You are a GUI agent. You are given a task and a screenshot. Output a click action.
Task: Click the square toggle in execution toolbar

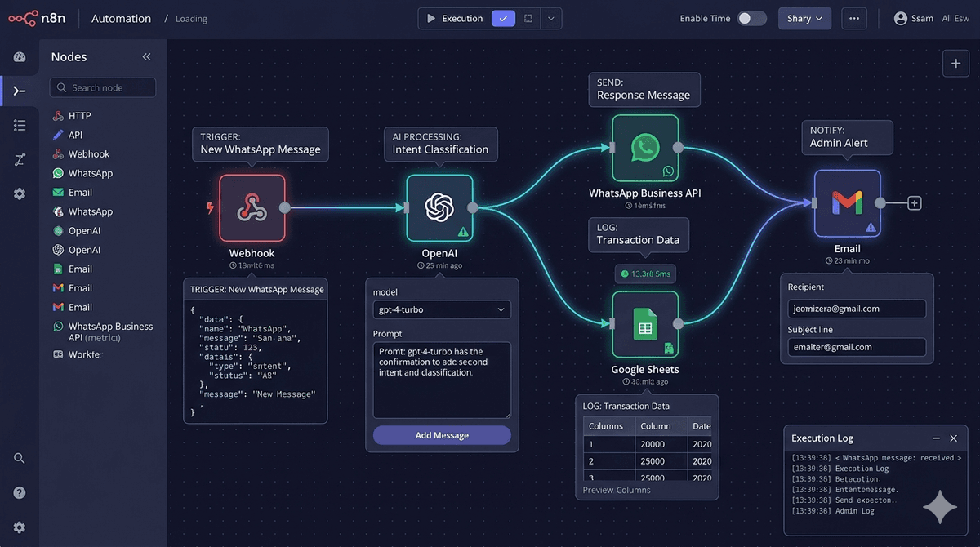[528, 18]
